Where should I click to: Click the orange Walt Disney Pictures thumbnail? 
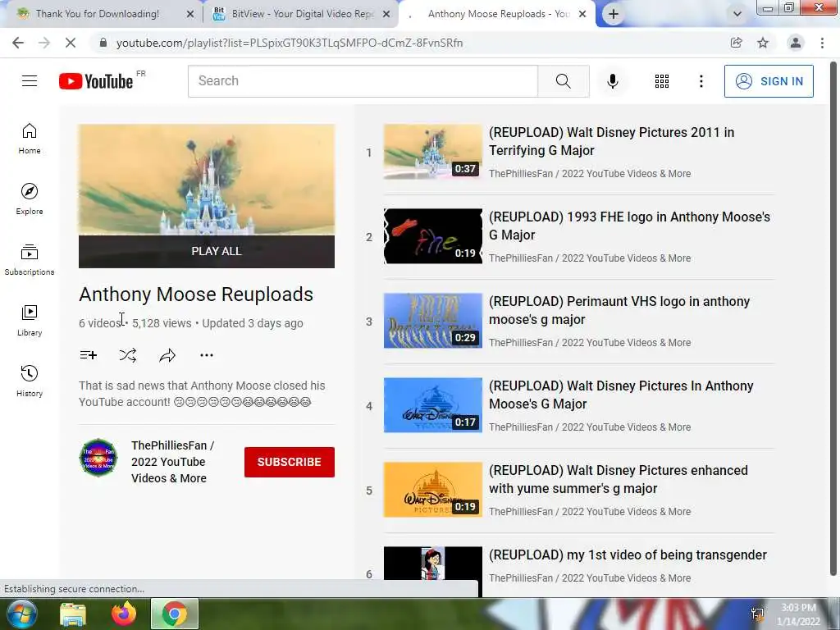click(433, 490)
